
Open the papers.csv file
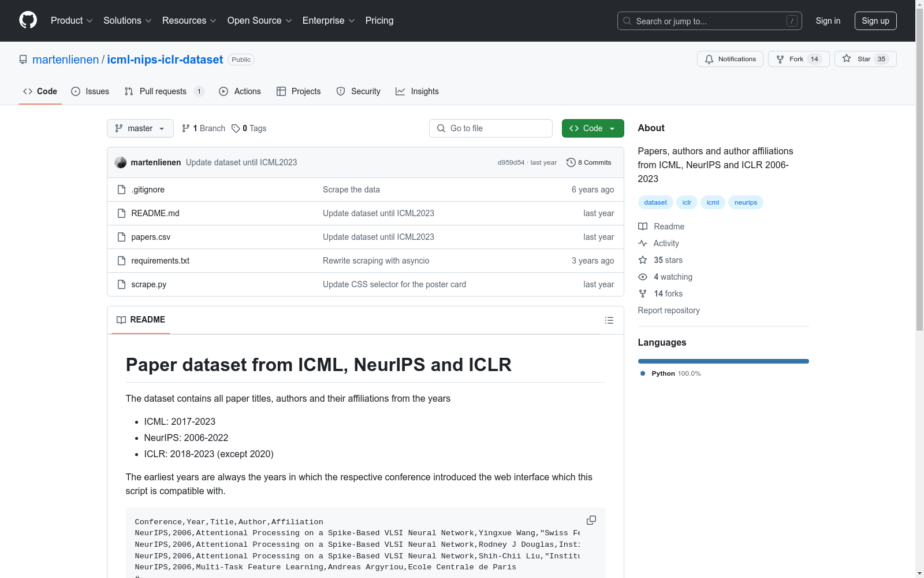coord(151,237)
